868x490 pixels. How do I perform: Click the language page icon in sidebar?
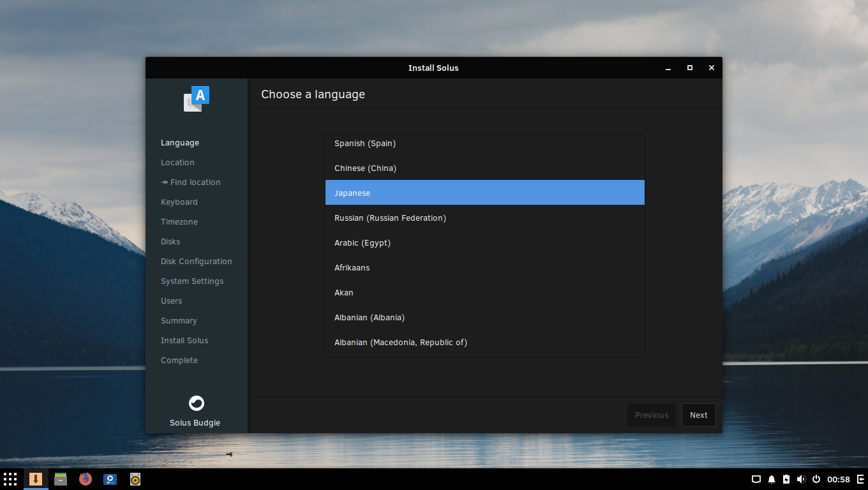[197, 99]
